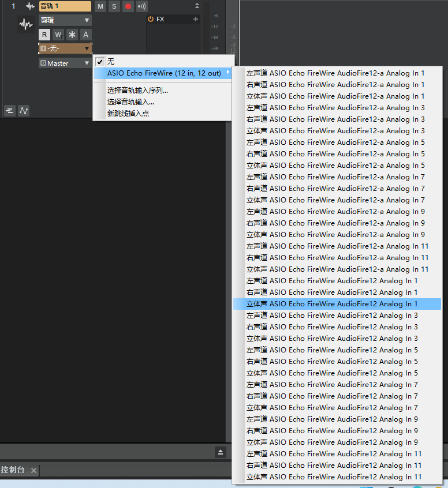Select 立体声 AudioFire12 Analog In 3
This screenshot has height=488, width=448.
337,338
